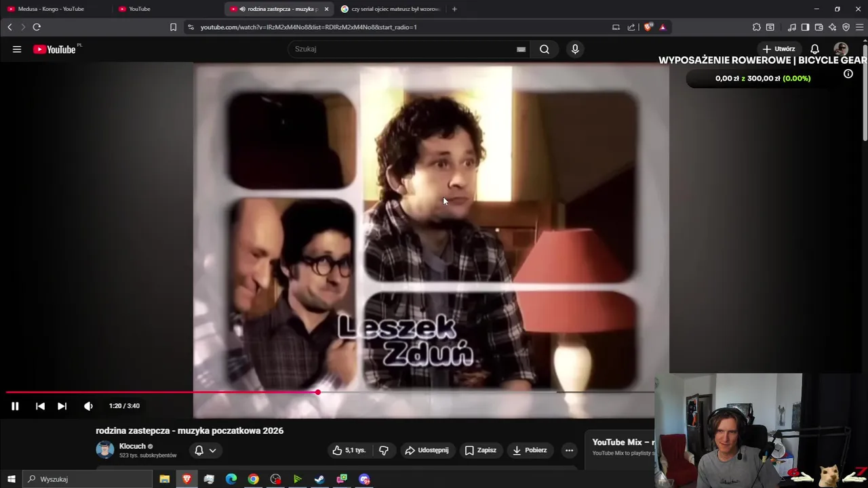Open Google Chrome from taskbar
This screenshot has height=488, width=868.
tap(253, 479)
